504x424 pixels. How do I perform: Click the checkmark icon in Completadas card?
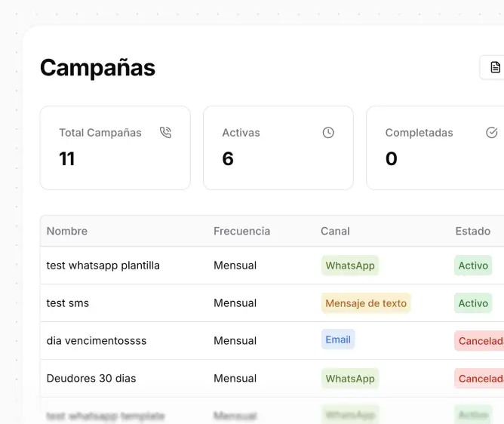492,133
